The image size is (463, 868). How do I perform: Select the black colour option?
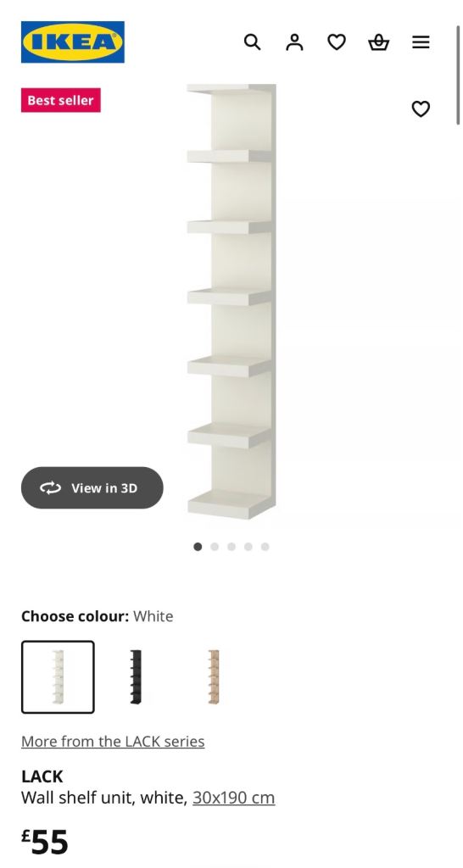point(136,677)
